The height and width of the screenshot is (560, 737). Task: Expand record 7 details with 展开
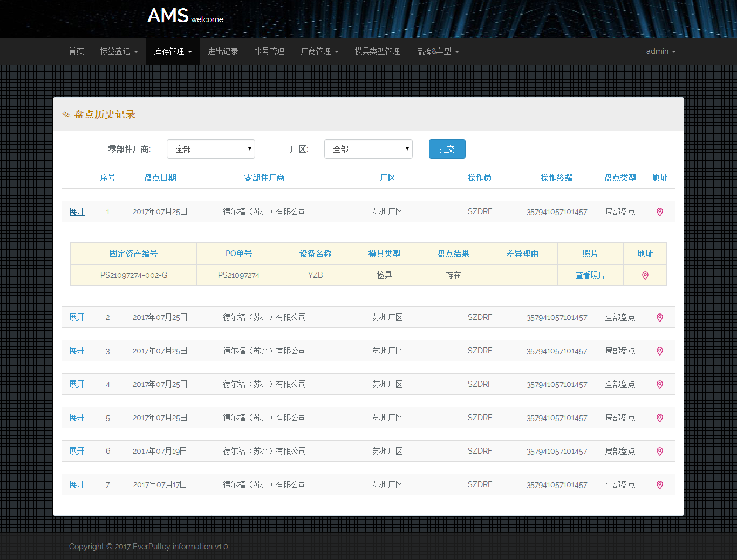(77, 484)
